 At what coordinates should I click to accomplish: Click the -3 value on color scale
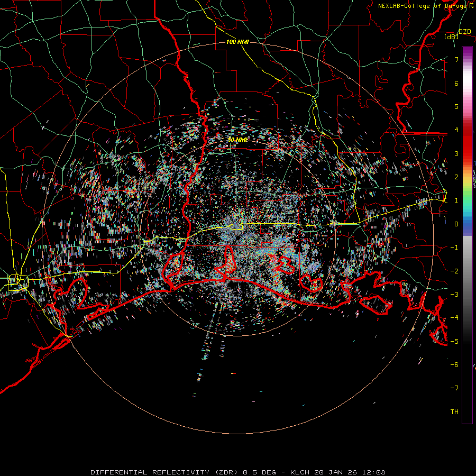coord(454,294)
